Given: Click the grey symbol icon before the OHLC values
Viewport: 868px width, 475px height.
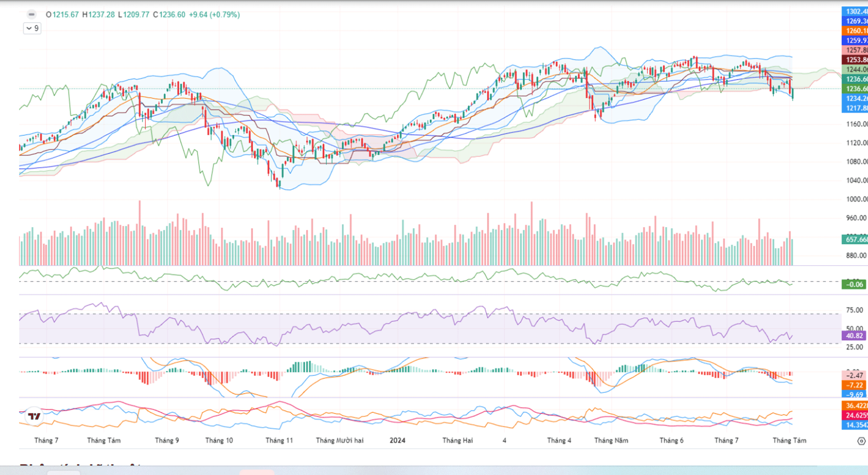Looking at the screenshot, I should (x=31, y=15).
